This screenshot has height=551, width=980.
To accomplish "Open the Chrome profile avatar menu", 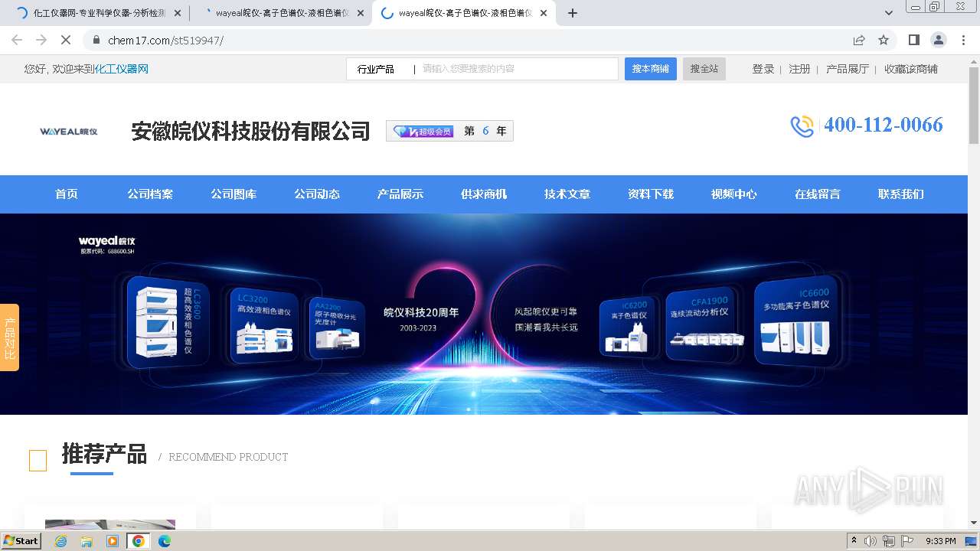I will (938, 40).
